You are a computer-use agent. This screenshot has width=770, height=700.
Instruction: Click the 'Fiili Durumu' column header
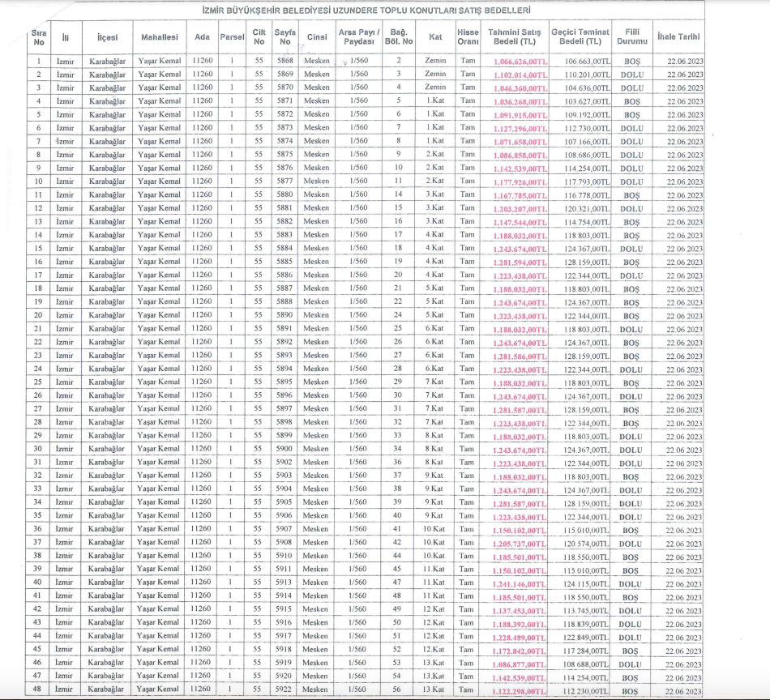tap(632, 36)
